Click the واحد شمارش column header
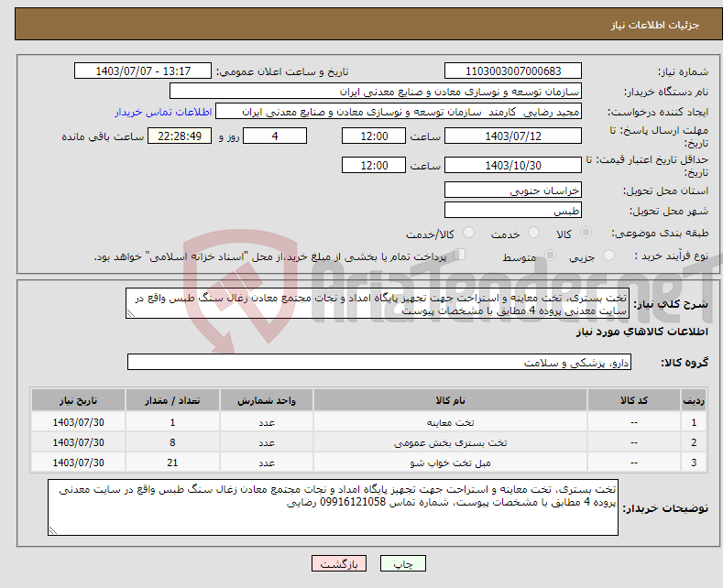Viewport: 723px width, 588px height. 267,400
